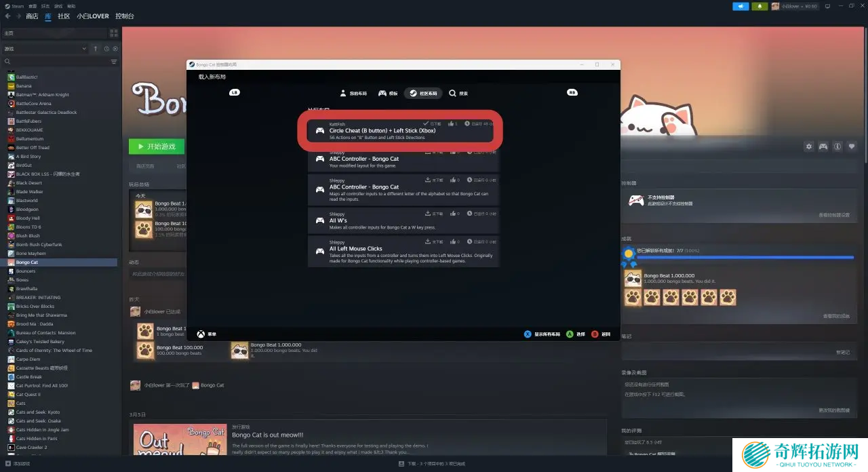
Task: Click the library grid view icon
Action: [113, 33]
